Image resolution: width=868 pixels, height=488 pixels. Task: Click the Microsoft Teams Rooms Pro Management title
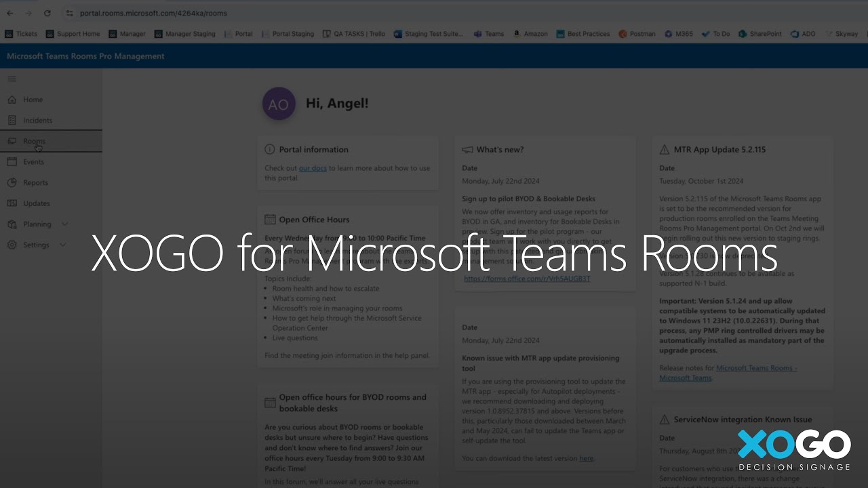[85, 56]
